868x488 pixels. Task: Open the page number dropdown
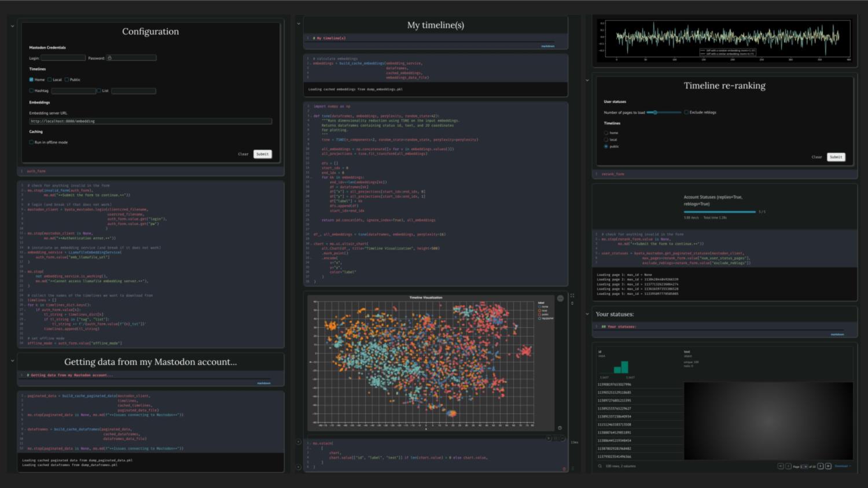click(x=803, y=466)
